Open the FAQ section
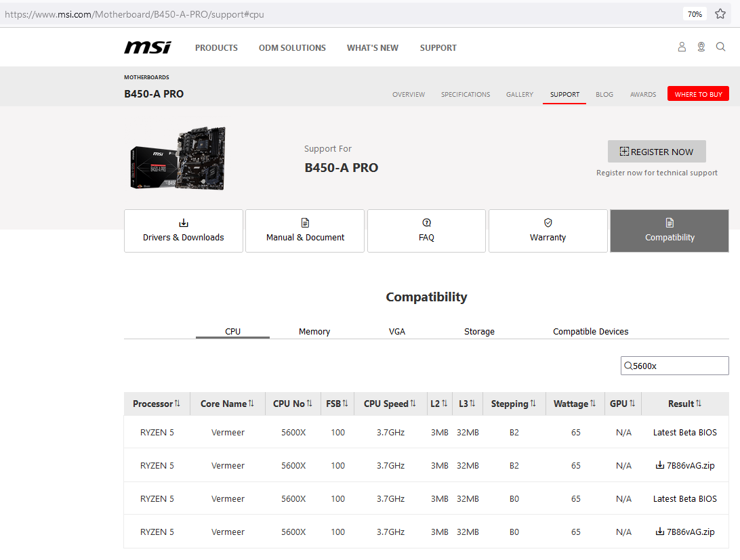740x560 pixels. (x=427, y=231)
